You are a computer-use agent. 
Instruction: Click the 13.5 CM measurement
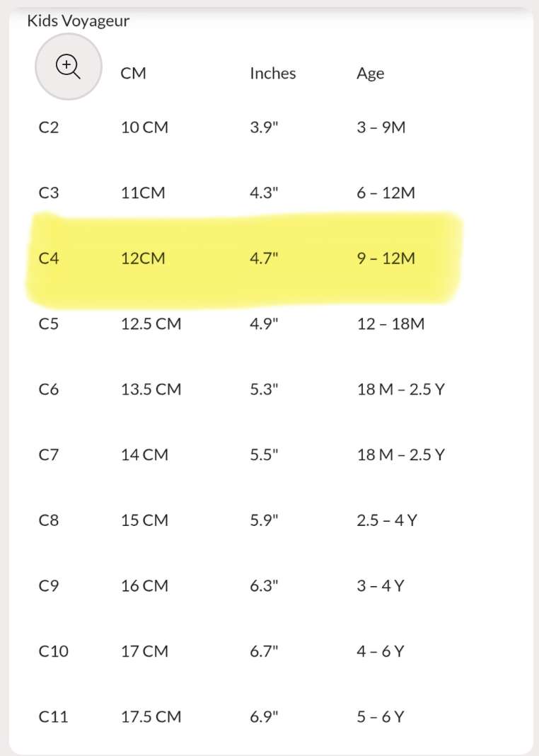tap(151, 389)
